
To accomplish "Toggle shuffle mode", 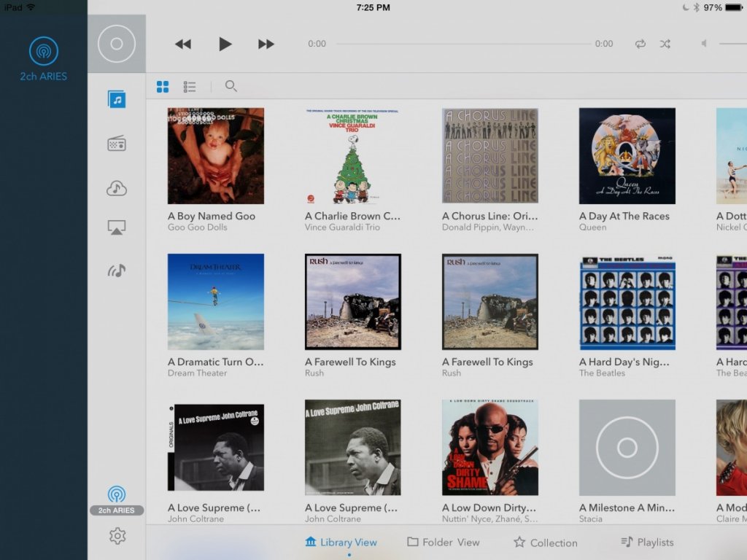I will tap(665, 44).
